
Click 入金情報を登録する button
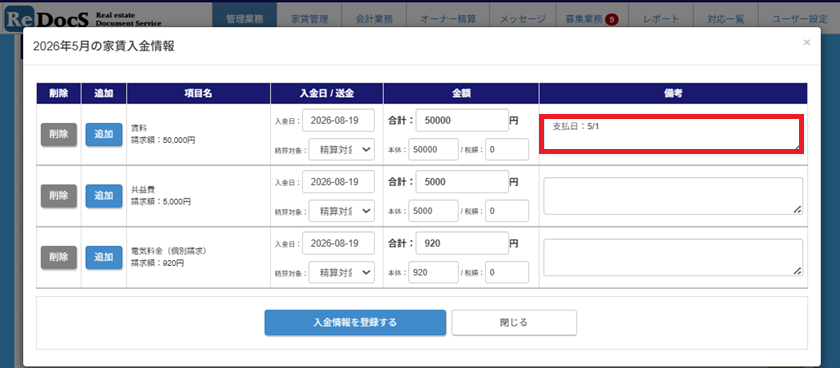point(355,322)
